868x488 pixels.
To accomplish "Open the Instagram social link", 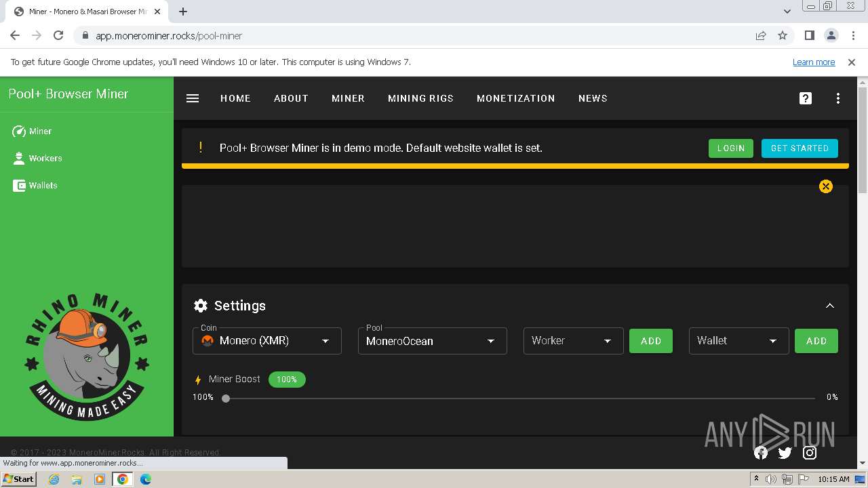I will [810, 453].
